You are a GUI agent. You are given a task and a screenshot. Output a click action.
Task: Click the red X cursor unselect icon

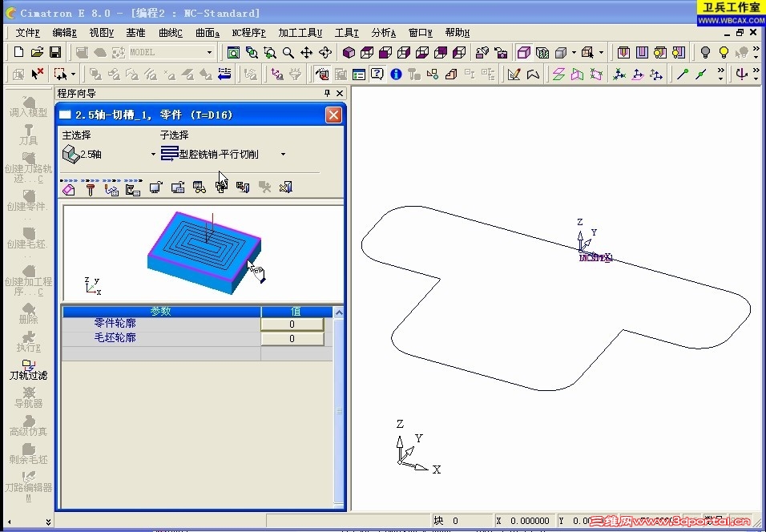click(37, 74)
